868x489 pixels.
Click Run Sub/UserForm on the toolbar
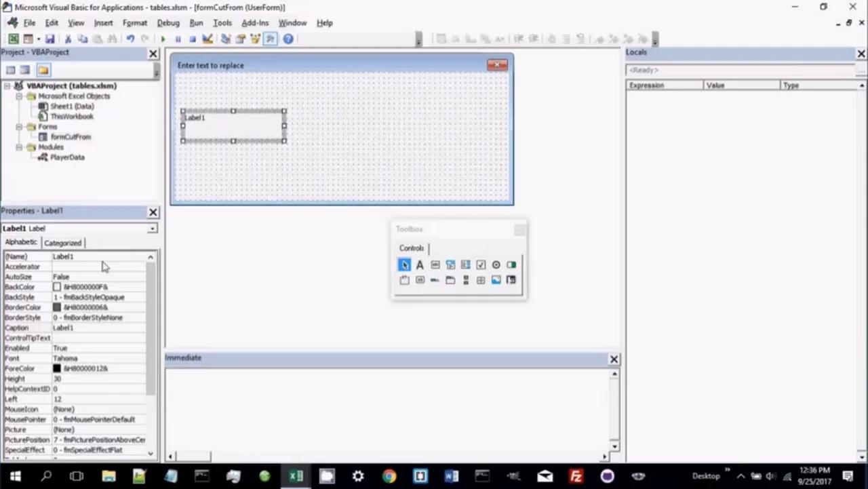coord(163,39)
